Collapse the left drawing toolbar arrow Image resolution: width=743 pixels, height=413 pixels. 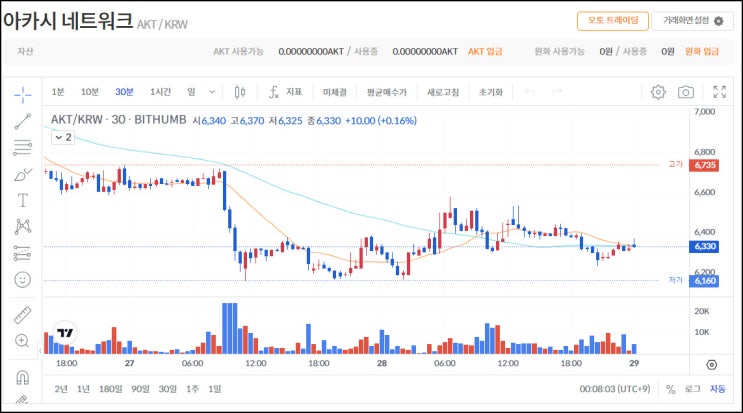(x=40, y=350)
